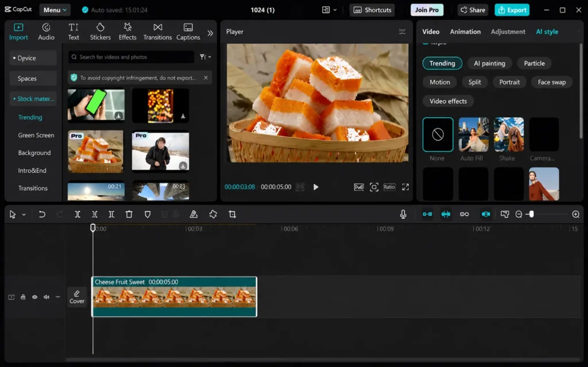Image resolution: width=588 pixels, height=367 pixels.
Task: Click the Share button
Action: tap(473, 10)
